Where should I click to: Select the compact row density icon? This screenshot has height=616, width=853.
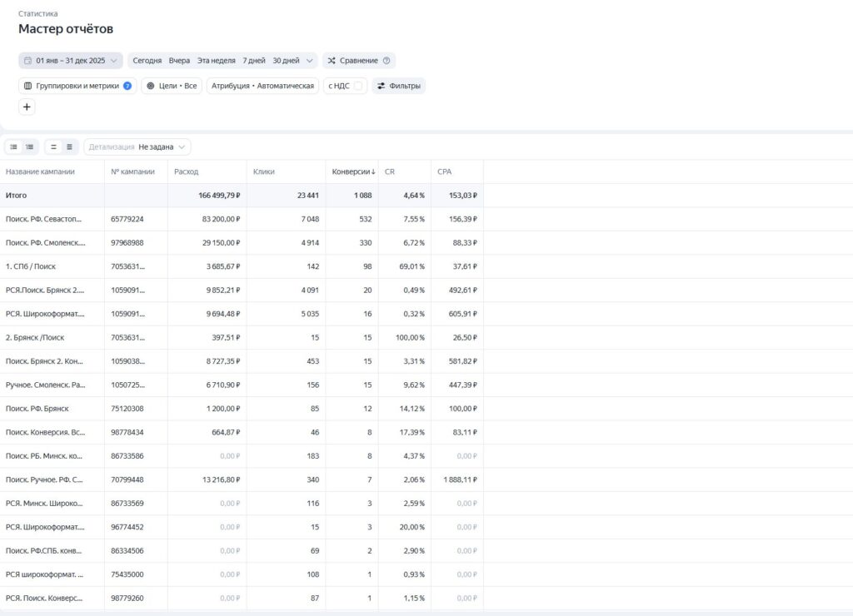(x=69, y=147)
